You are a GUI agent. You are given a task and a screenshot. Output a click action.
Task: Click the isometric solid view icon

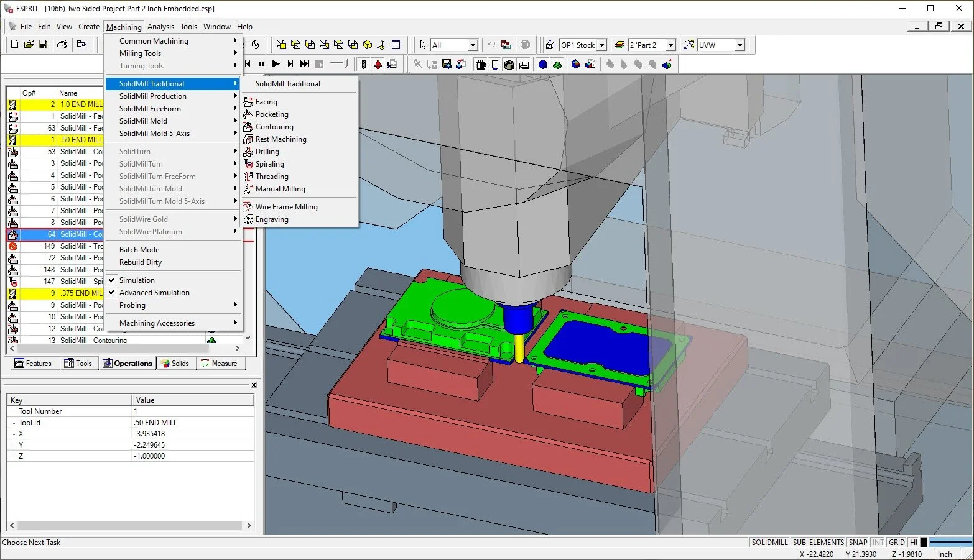tap(368, 45)
